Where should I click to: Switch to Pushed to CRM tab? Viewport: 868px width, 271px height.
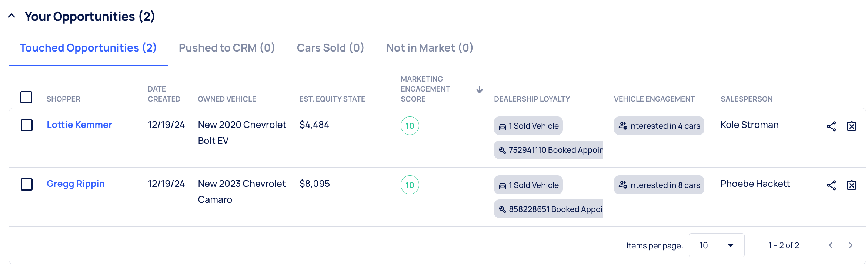pyautogui.click(x=227, y=48)
